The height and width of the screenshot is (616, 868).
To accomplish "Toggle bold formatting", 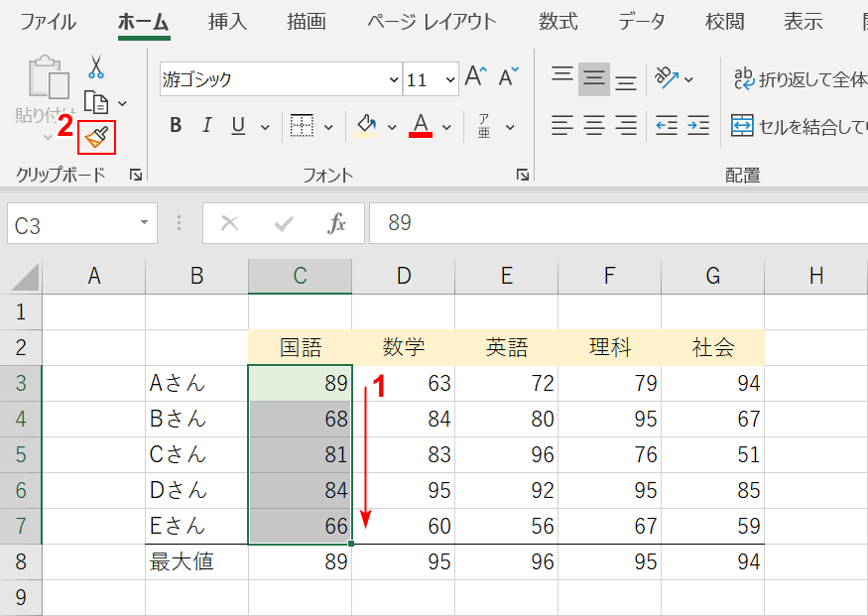I will pyautogui.click(x=175, y=126).
